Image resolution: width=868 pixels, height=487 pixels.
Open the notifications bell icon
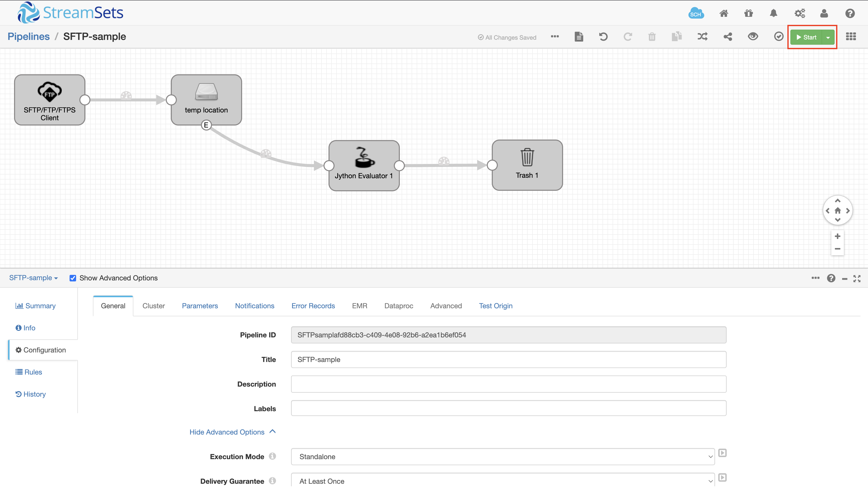(774, 13)
